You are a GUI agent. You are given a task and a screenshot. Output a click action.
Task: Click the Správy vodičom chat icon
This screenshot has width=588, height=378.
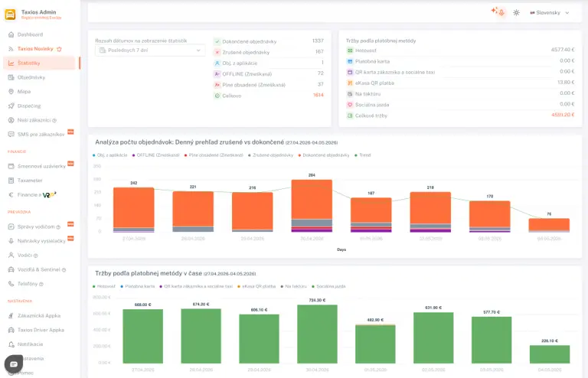[x=11, y=226]
